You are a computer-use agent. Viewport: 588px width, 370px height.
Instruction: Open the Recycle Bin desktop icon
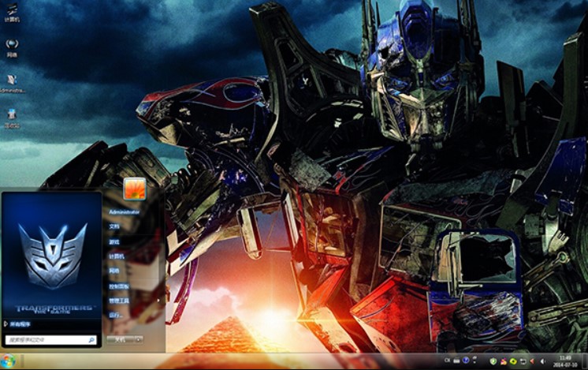(13, 118)
